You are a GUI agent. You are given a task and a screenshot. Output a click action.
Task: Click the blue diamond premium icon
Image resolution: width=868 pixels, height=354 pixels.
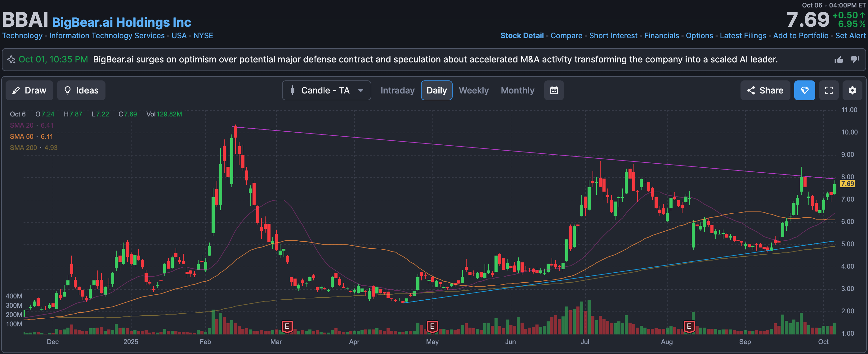click(804, 90)
